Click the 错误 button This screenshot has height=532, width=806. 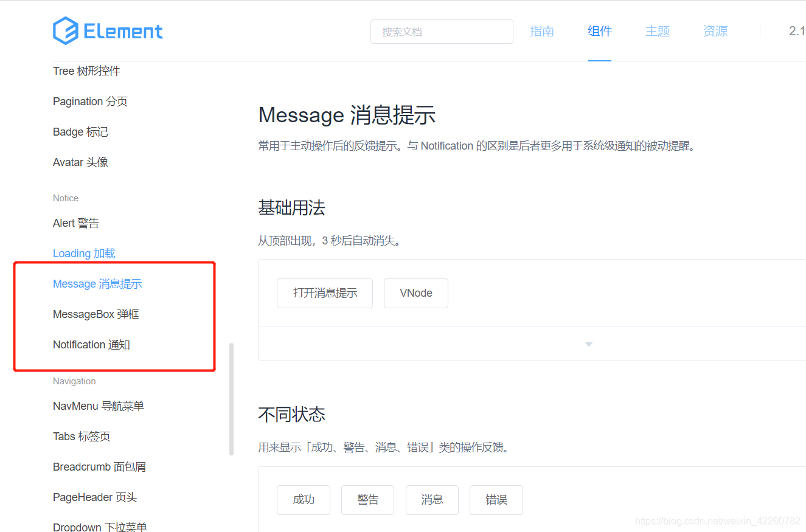point(496,500)
